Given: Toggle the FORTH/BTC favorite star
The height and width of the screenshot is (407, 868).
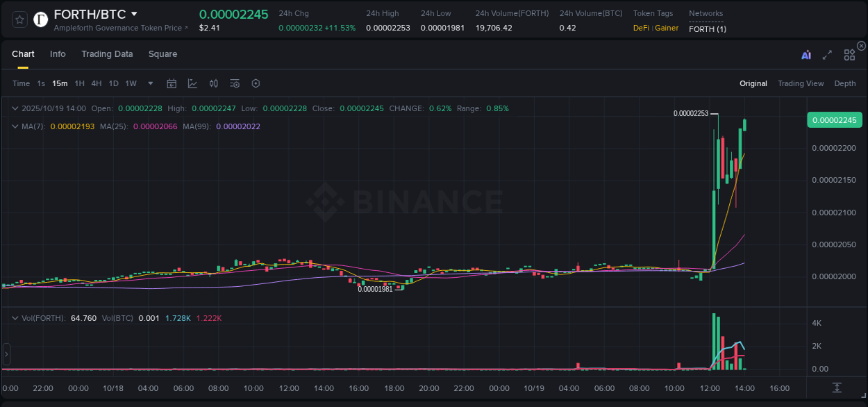Looking at the screenshot, I should 19,19.
